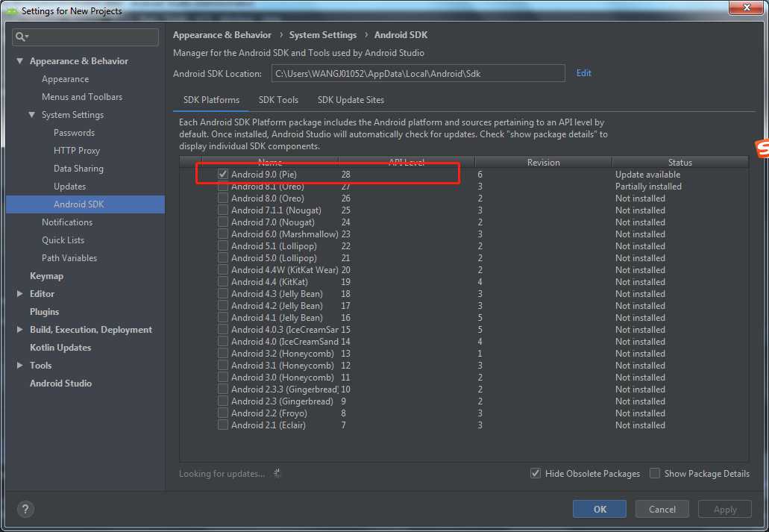This screenshot has width=769, height=532.
Task: Check the Android 5.1 (Lollipop) checkbox
Action: tap(223, 246)
